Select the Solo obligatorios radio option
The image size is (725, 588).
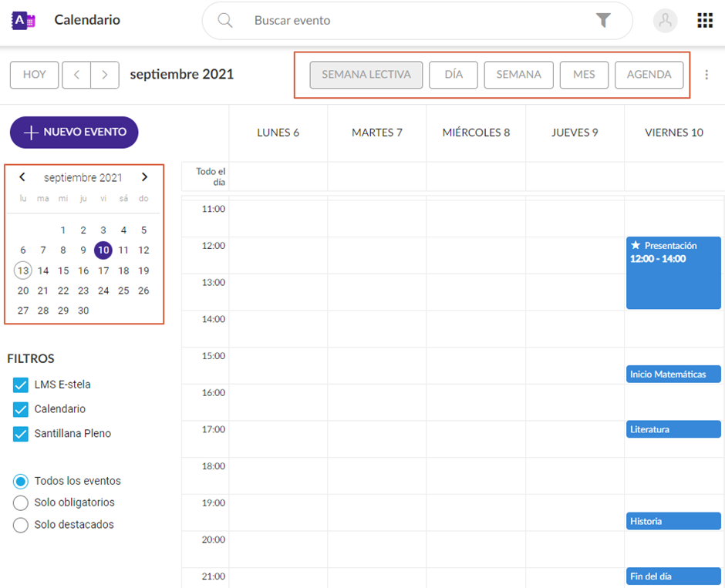(21, 503)
